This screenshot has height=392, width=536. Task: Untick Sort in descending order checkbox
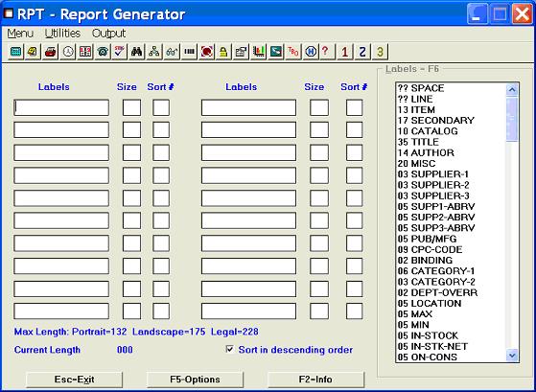(x=230, y=349)
